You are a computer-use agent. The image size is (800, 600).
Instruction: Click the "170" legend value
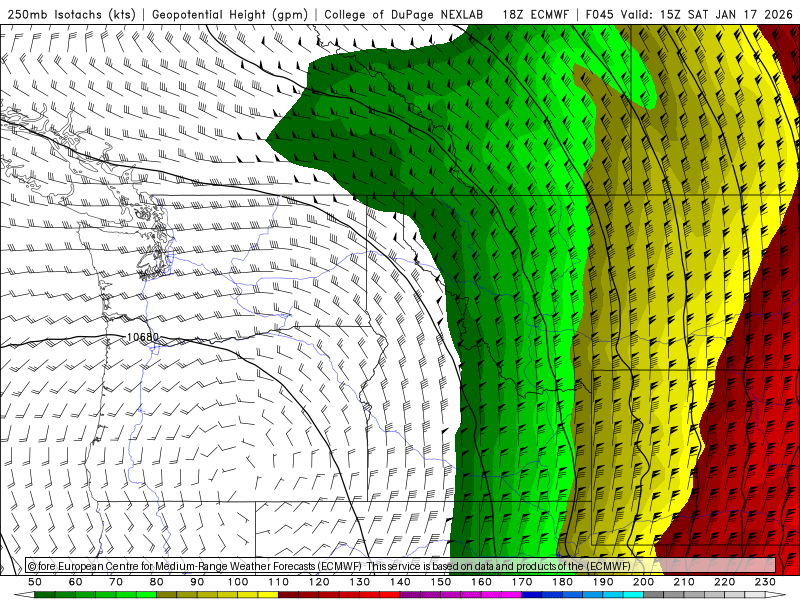[x=522, y=582]
